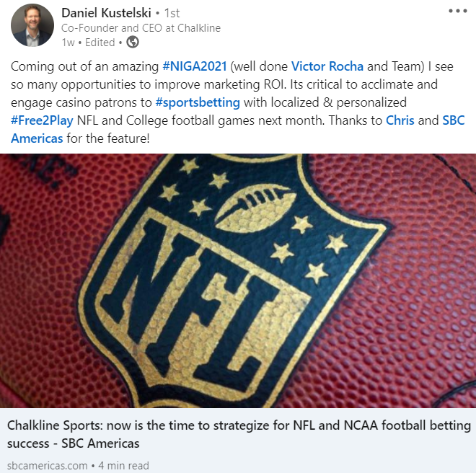Open the Chris profile mention
The width and height of the screenshot is (476, 473).
(x=400, y=120)
